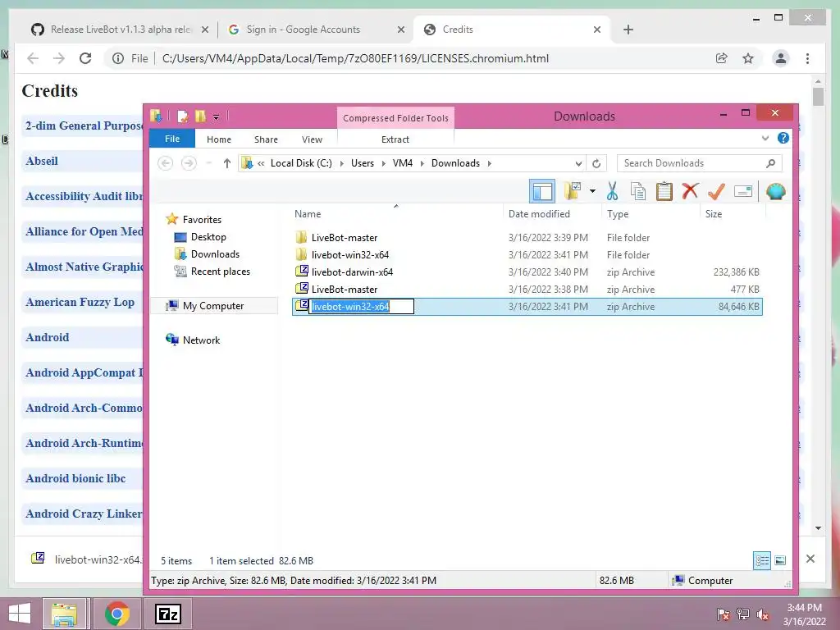Click the folder options toolbar icon
The image size is (840, 630).
(x=573, y=191)
